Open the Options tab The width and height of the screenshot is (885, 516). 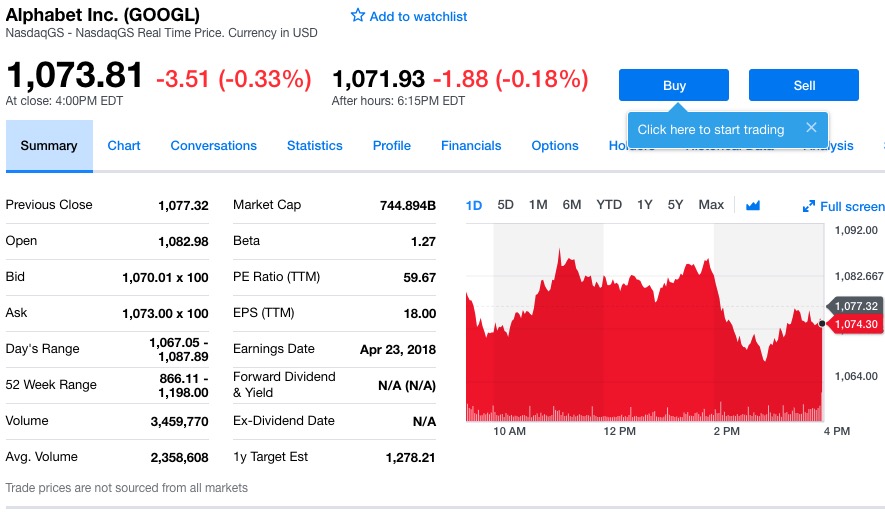pyautogui.click(x=555, y=146)
